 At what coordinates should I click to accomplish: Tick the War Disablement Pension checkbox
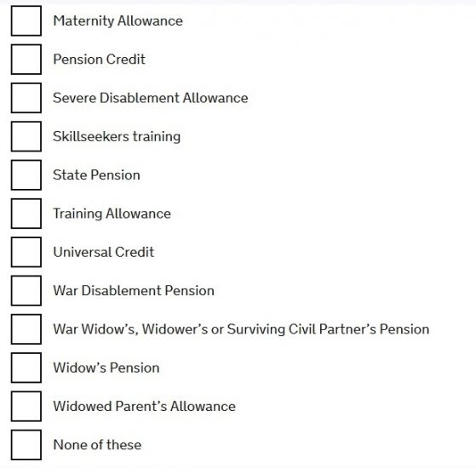coord(26,290)
